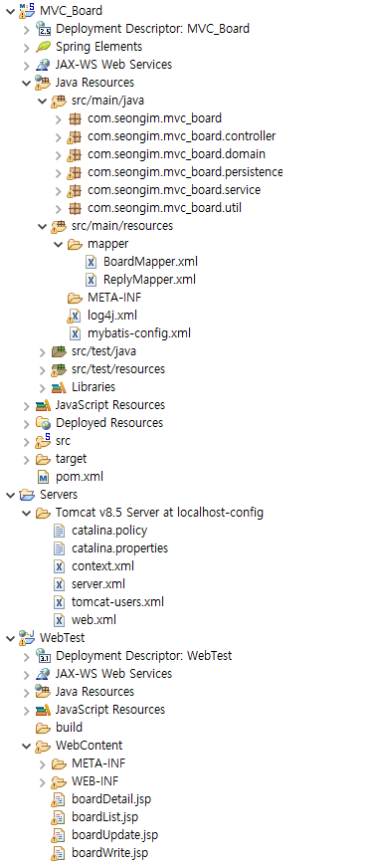Click the com.seongim.mvc_board.util package icon

coord(75,208)
